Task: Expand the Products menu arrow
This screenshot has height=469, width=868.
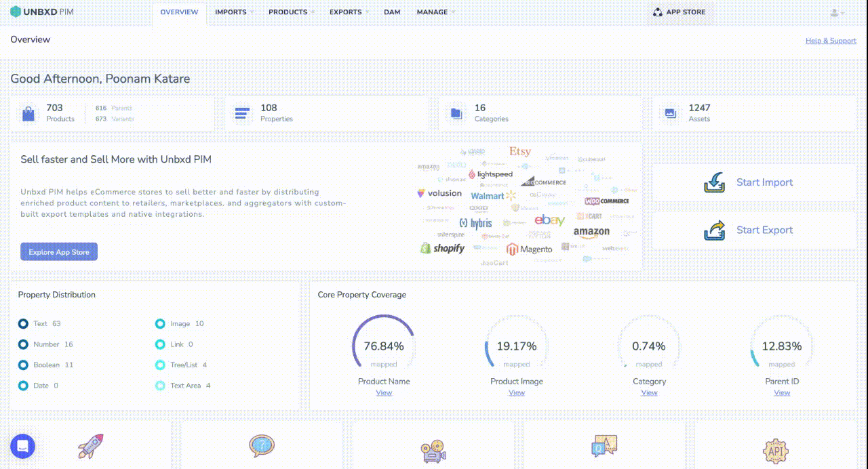Action: 312,12
